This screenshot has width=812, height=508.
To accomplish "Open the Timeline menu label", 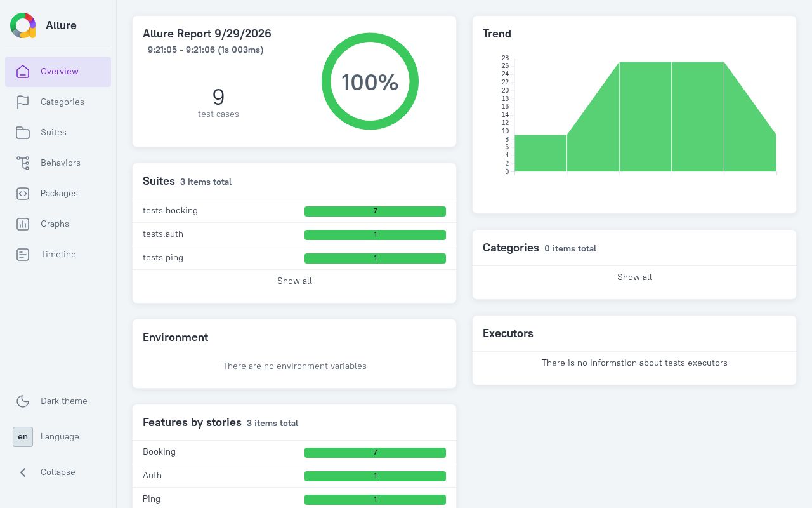I will point(58,254).
